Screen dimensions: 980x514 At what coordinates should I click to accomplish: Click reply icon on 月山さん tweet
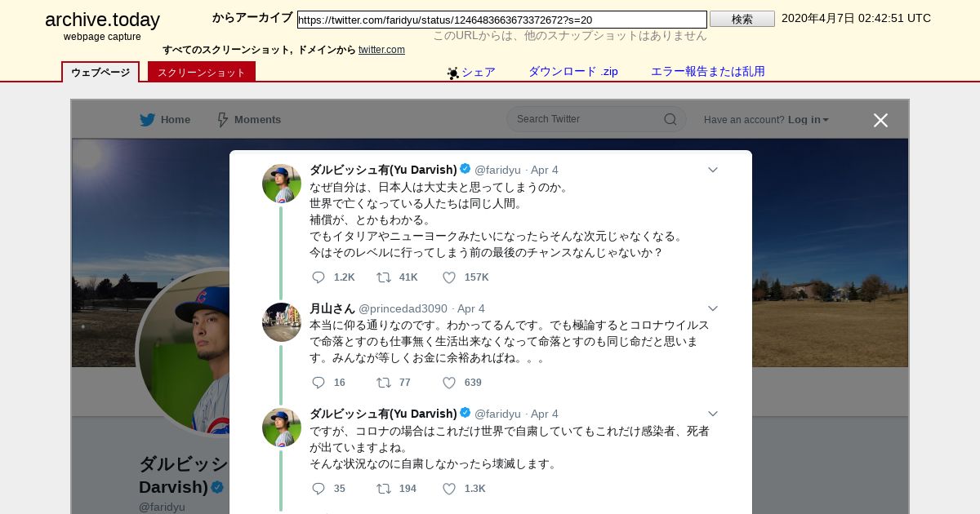(x=318, y=383)
